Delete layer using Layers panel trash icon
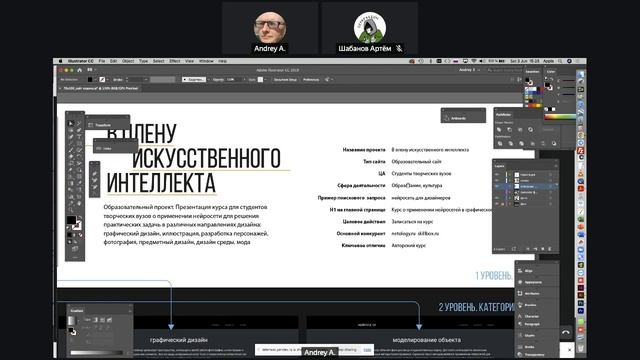 coord(550,249)
